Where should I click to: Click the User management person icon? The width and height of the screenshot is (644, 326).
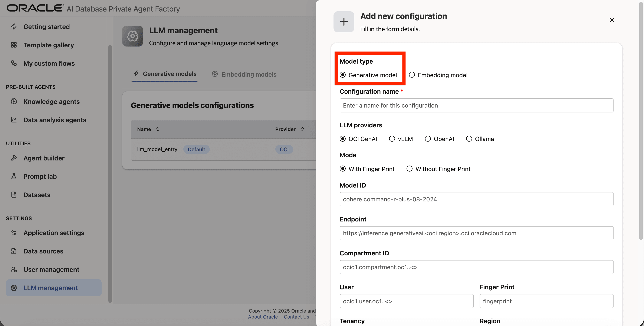click(14, 270)
